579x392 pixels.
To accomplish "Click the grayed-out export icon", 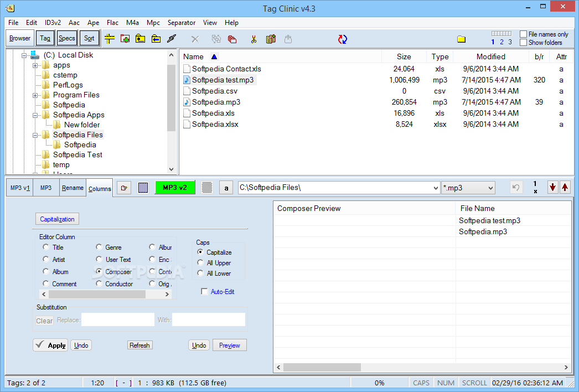I will (x=288, y=39).
